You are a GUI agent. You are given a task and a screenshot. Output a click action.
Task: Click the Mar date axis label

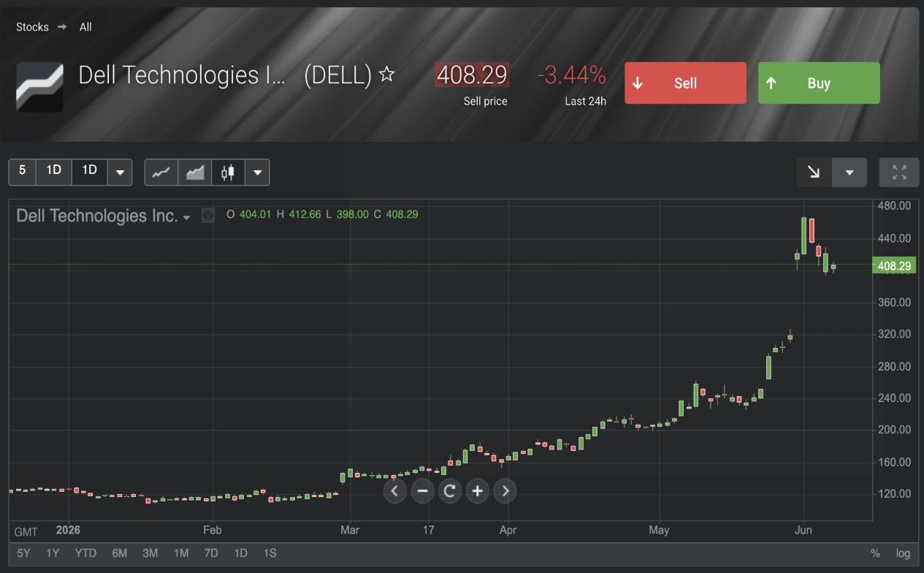point(350,530)
